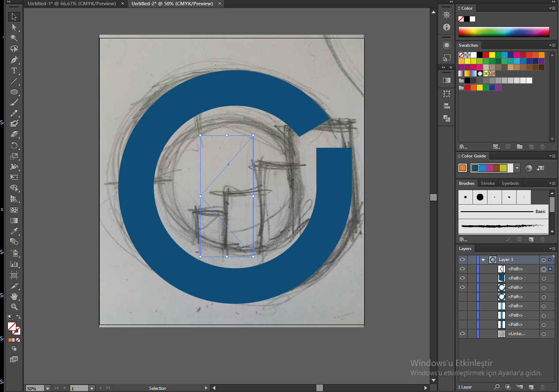Show the hidden ring-shaped Path sublayer
Image resolution: width=559 pixels, height=392 pixels.
[462, 297]
